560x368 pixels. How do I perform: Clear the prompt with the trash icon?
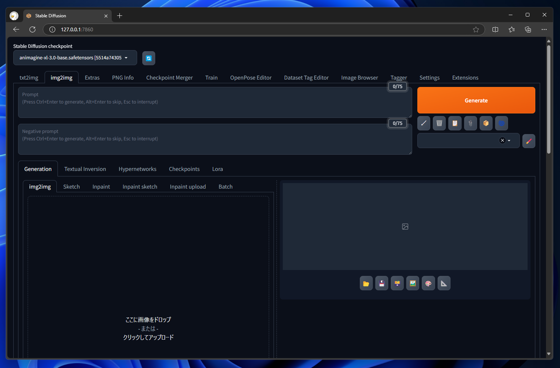point(439,123)
